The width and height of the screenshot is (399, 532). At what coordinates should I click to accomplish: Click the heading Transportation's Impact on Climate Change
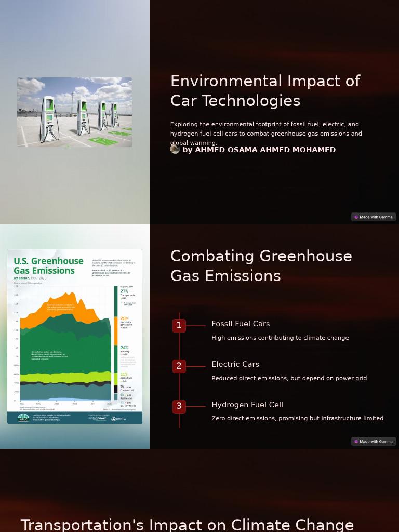187,525
